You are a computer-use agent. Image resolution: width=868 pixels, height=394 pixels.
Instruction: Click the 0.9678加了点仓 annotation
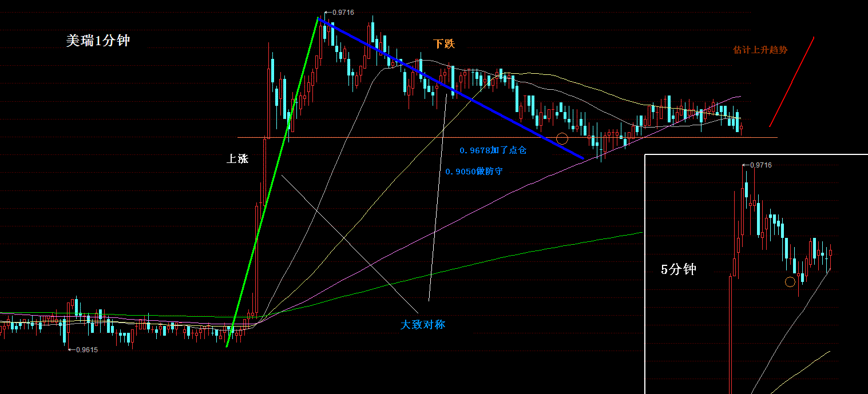tap(493, 150)
